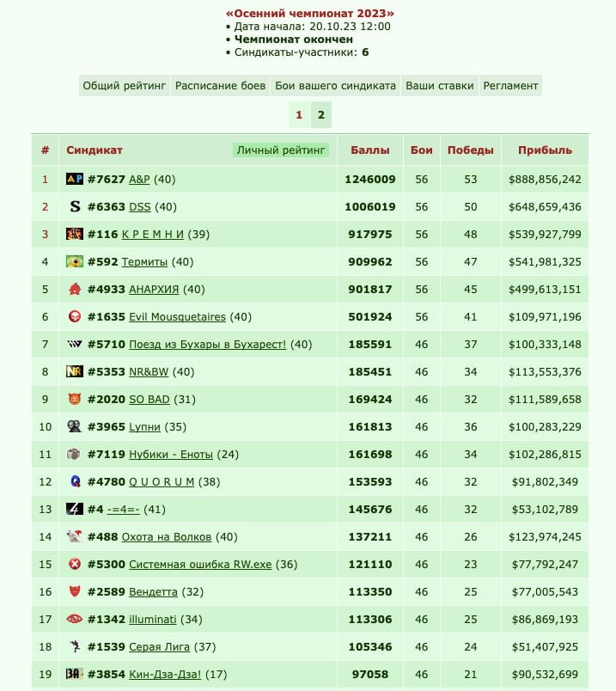This screenshot has height=691, width=616.
Task: Click the Термиты syndicate emblem icon
Action: (75, 261)
